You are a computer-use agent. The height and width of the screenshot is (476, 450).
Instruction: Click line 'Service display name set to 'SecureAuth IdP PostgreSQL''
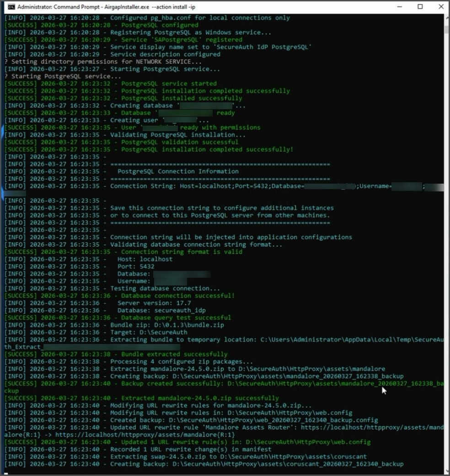click(x=158, y=47)
